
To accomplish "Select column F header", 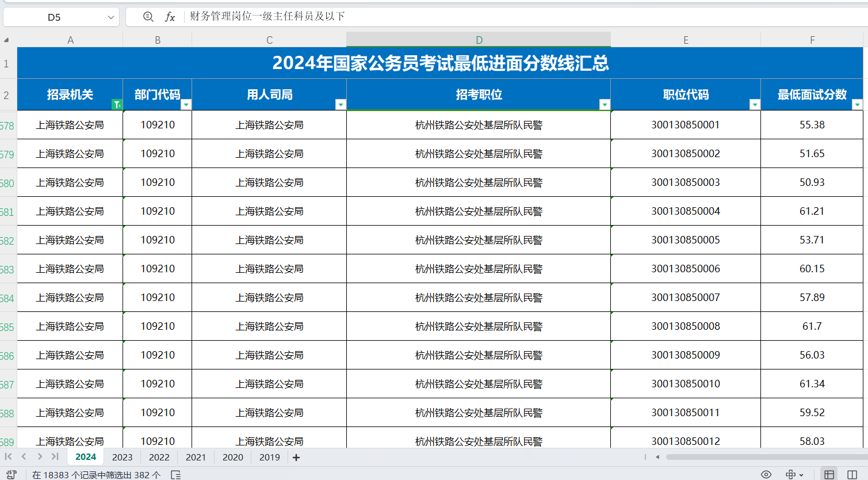I will [812, 40].
